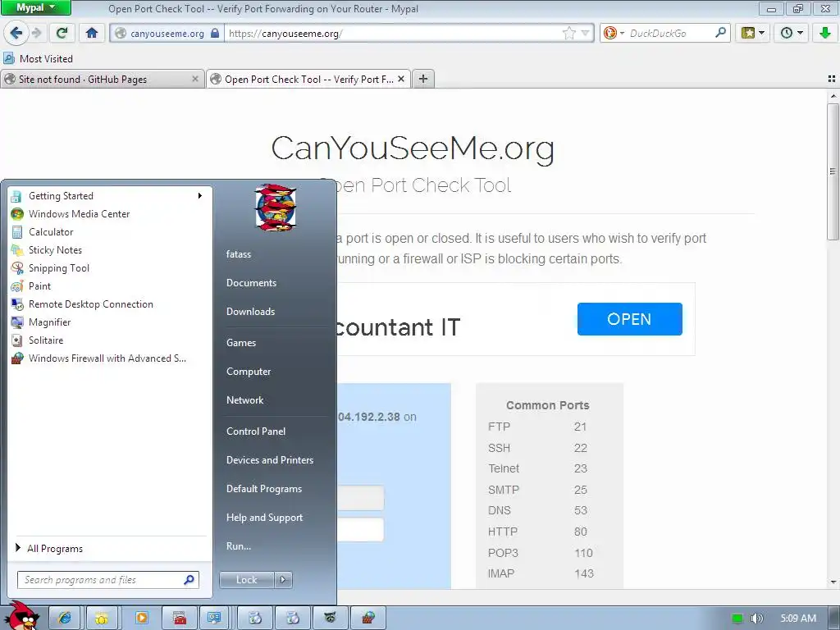Bookmark this page with the star icon
Image resolution: width=840 pixels, height=630 pixels.
569,33
